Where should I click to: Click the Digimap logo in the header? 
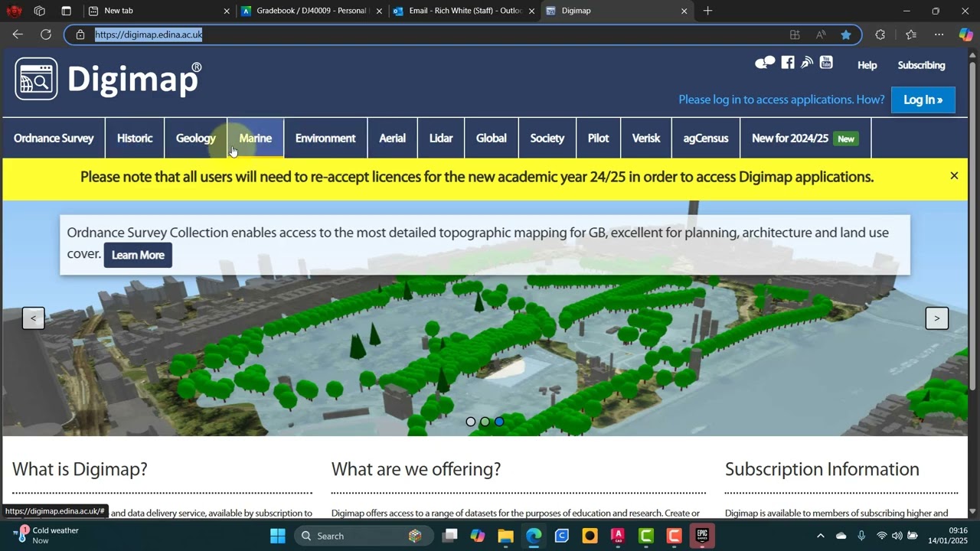coord(108,79)
